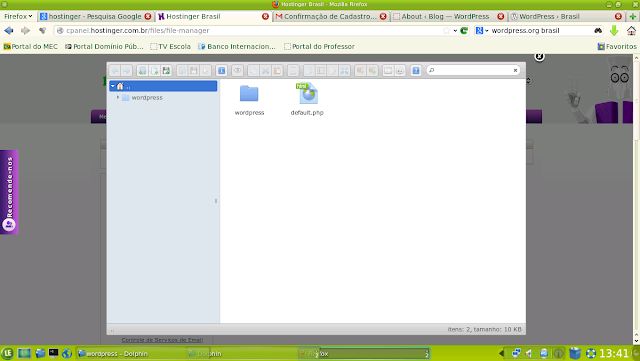Toggle the icon/list view button in toolbar
The width and height of the screenshot is (640, 361).
coord(388,71)
